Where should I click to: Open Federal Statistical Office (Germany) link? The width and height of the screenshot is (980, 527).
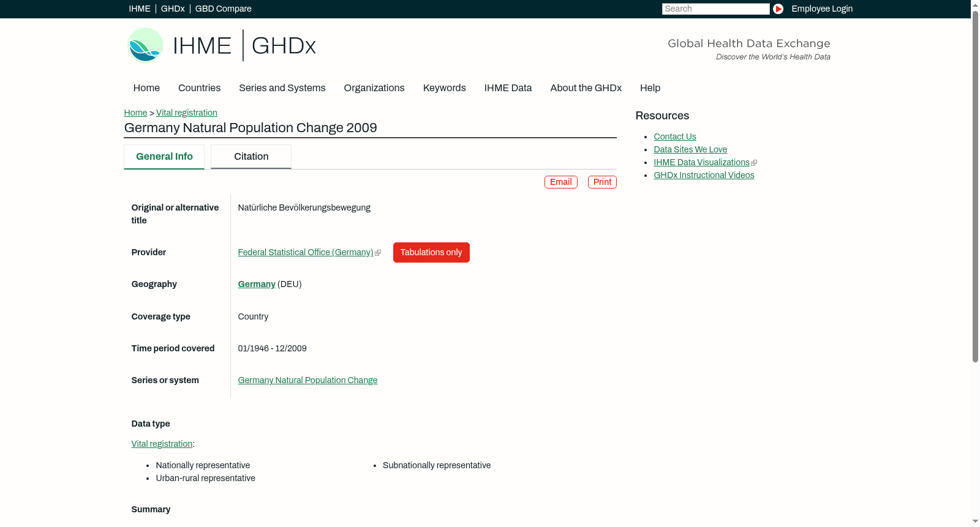[x=306, y=252]
